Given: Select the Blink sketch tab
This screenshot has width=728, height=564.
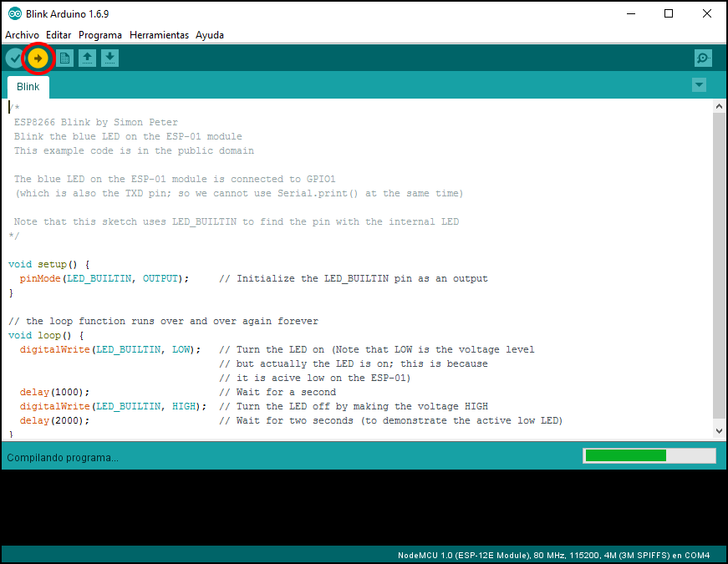Looking at the screenshot, I should (x=28, y=87).
